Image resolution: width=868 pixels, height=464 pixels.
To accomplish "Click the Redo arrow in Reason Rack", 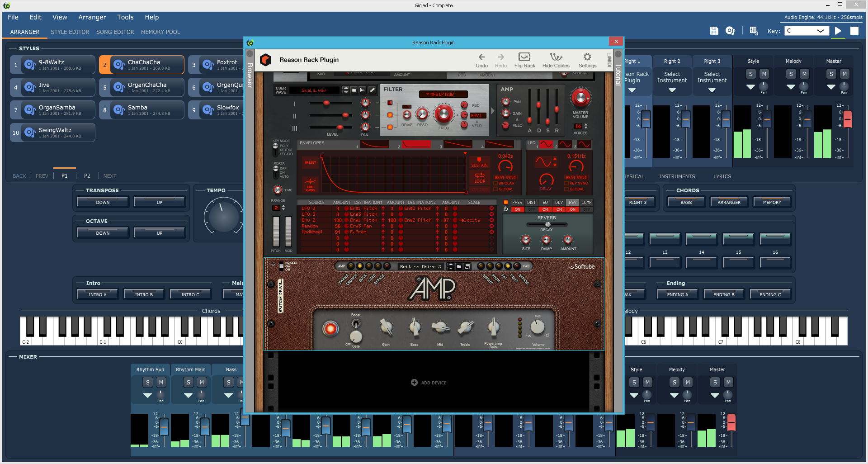I will click(x=501, y=57).
